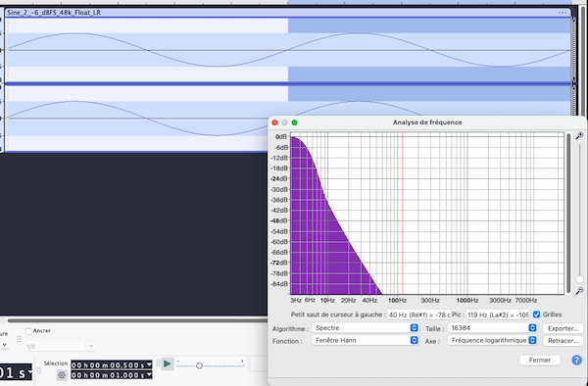Open the clip options menu (three dots)
The image size is (588, 386).
coord(563,13)
